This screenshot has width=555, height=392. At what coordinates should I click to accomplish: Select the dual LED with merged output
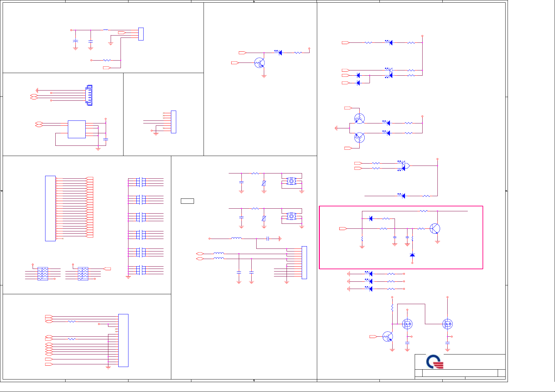pos(403,166)
